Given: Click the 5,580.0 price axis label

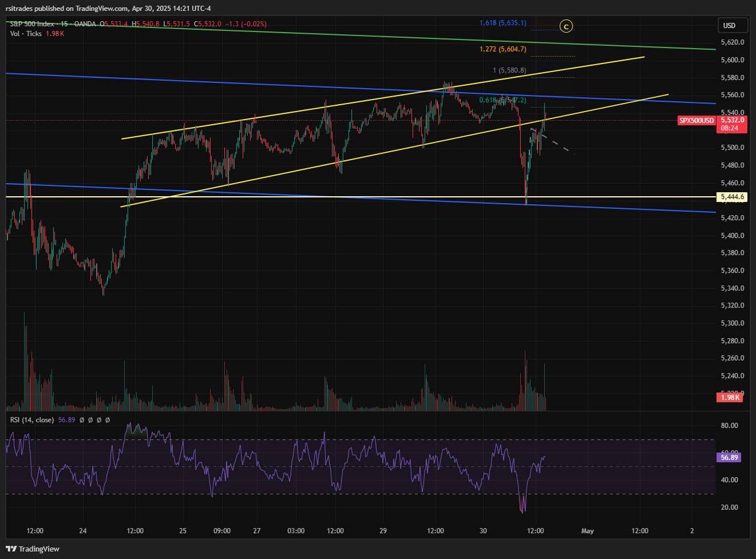Looking at the screenshot, I should (733, 78).
